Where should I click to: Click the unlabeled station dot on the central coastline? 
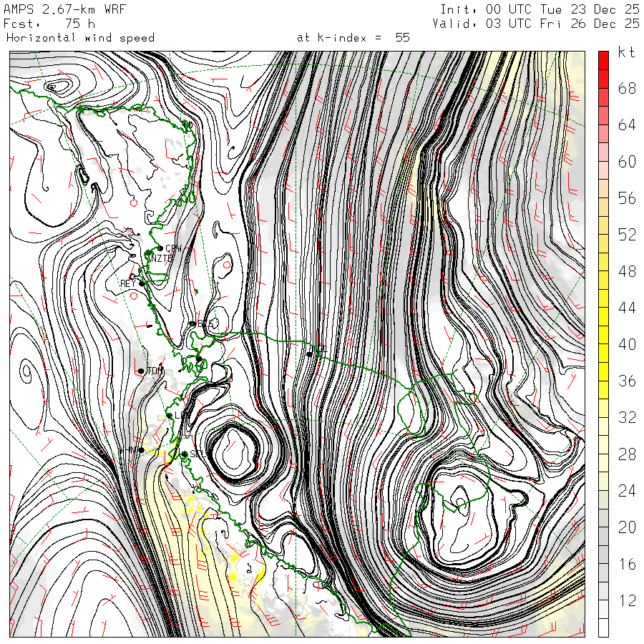tap(309, 354)
